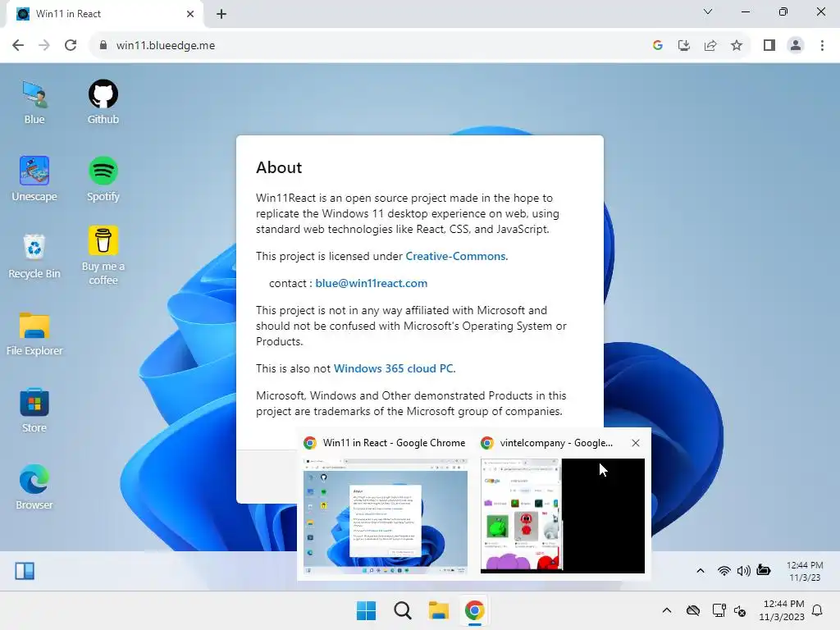840x630 pixels.
Task: Show hidden icons in the Windows system tray
Action: coord(667,610)
